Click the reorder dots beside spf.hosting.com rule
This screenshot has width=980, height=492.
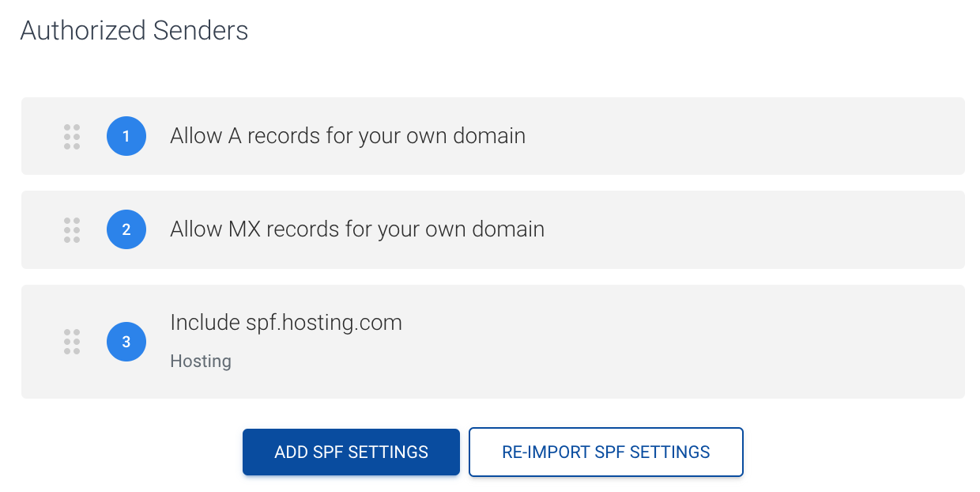click(72, 342)
